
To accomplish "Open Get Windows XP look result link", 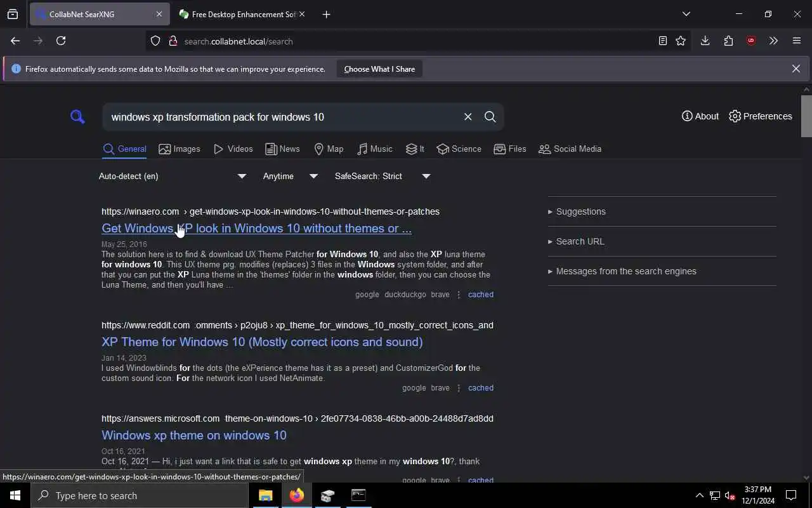I will [x=256, y=228].
